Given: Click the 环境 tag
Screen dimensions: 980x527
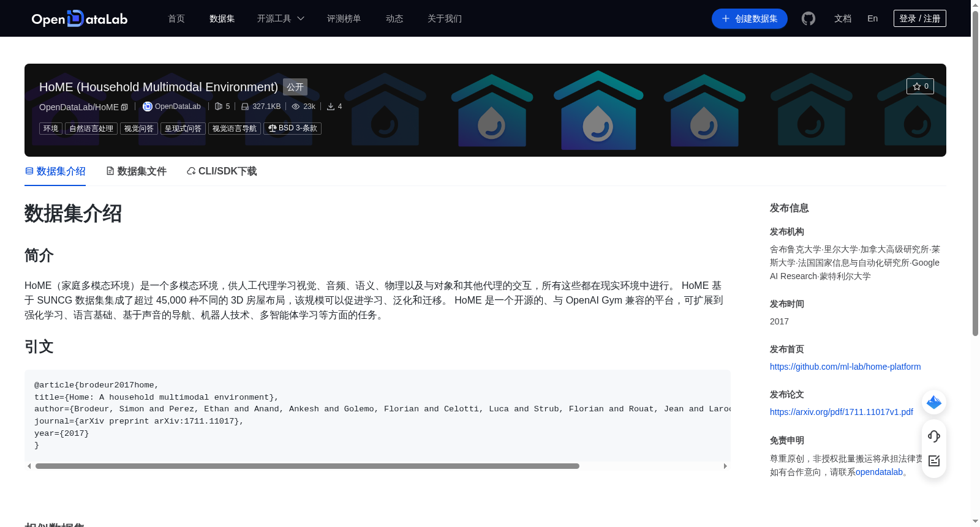Looking at the screenshot, I should point(51,129).
